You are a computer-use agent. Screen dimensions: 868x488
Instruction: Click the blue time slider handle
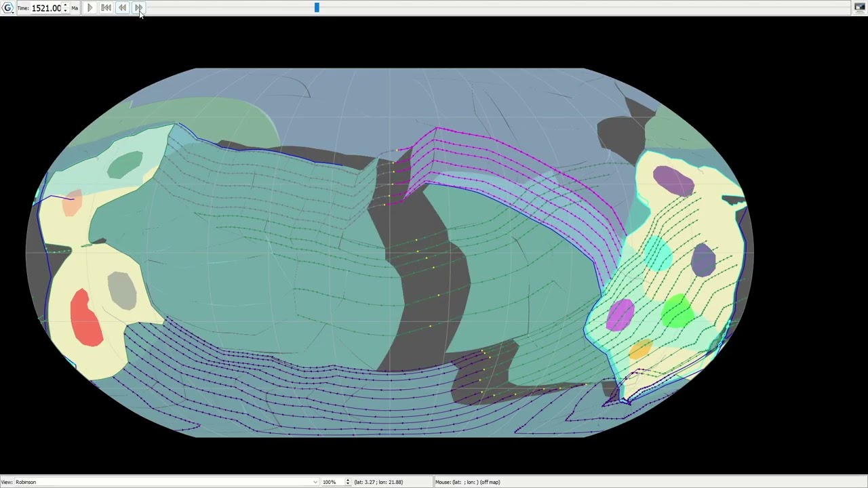pyautogui.click(x=317, y=7)
